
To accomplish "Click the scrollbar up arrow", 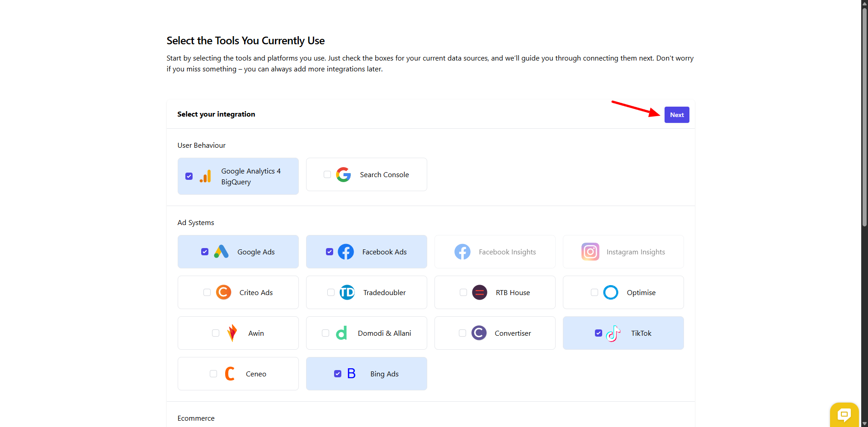I will [864, 3].
